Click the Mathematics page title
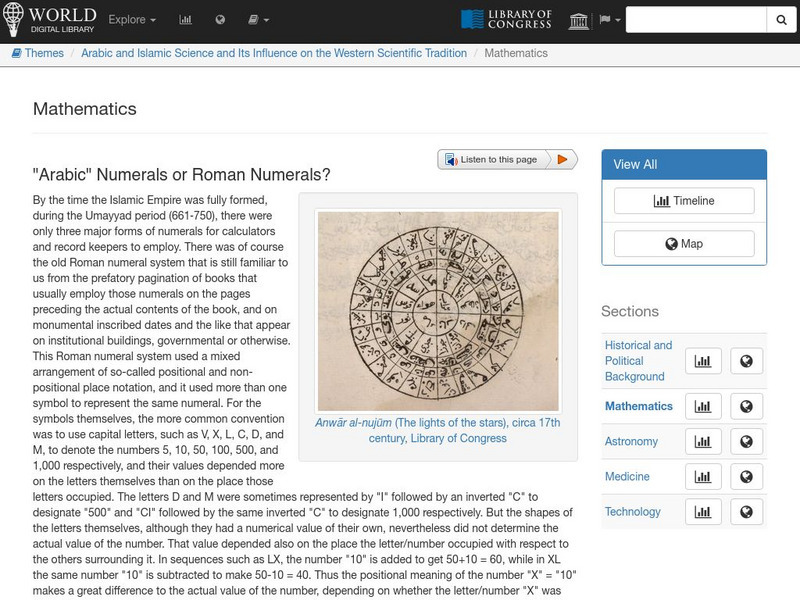Screen dimensions: 800x600 point(85,109)
